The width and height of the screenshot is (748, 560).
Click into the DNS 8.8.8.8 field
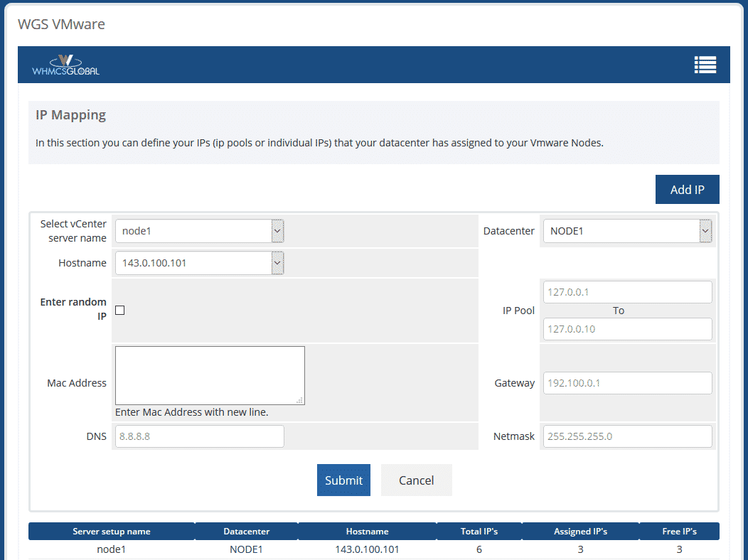click(x=199, y=436)
